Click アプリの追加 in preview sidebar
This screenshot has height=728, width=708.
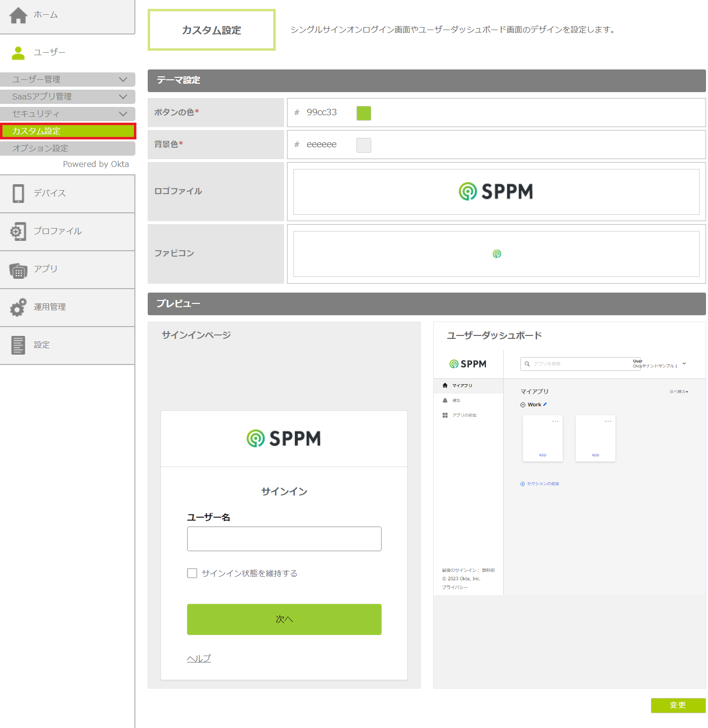pos(464,415)
